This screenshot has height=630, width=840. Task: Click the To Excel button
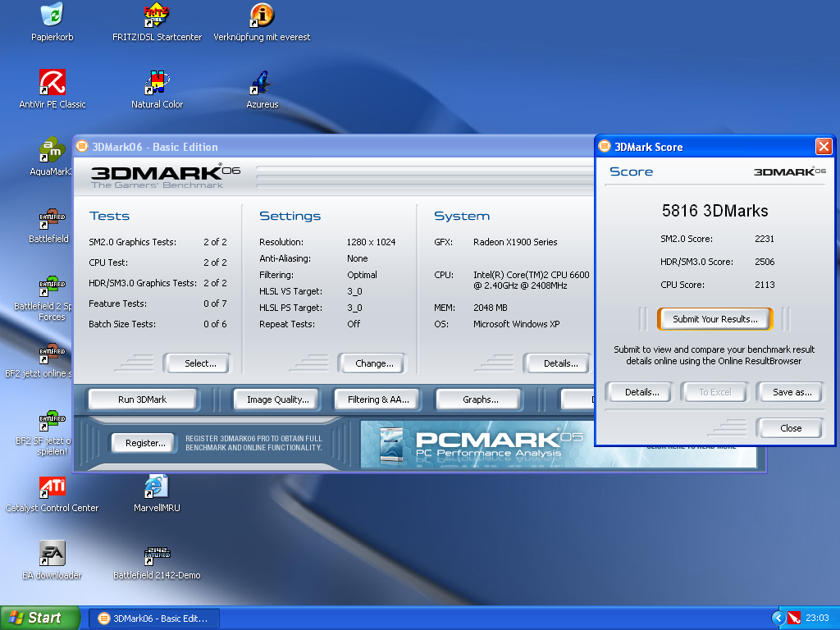pos(714,392)
